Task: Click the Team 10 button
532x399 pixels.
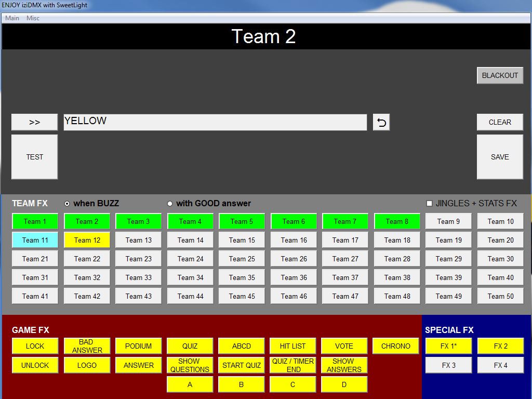Action: pos(500,221)
